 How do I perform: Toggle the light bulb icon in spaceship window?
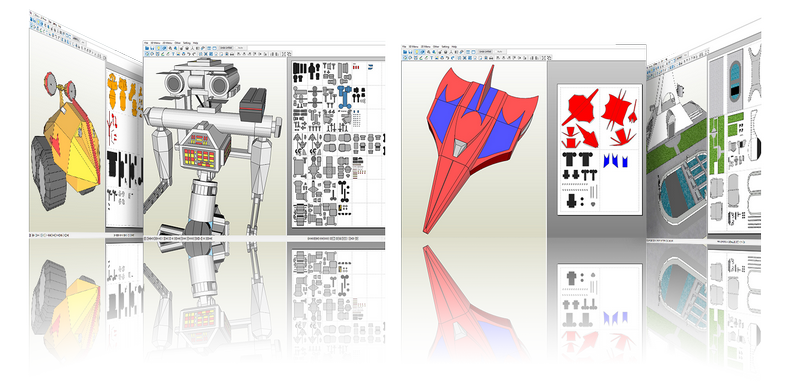click(417, 52)
